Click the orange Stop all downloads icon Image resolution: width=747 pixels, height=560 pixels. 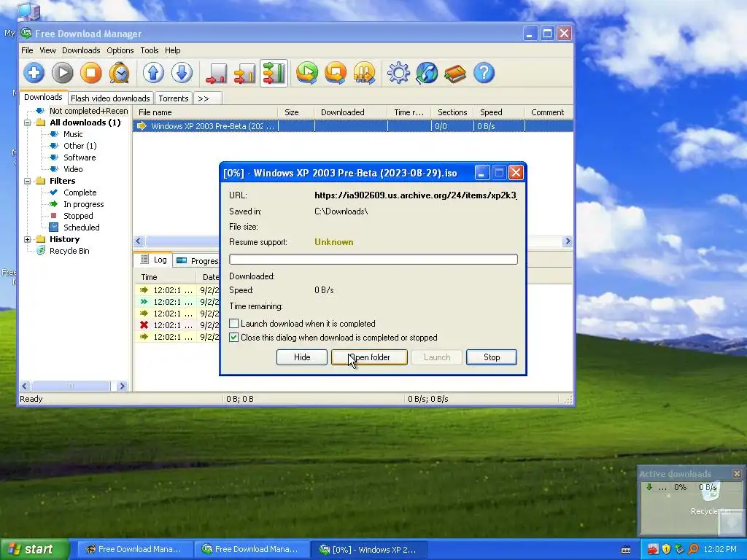[x=336, y=73]
